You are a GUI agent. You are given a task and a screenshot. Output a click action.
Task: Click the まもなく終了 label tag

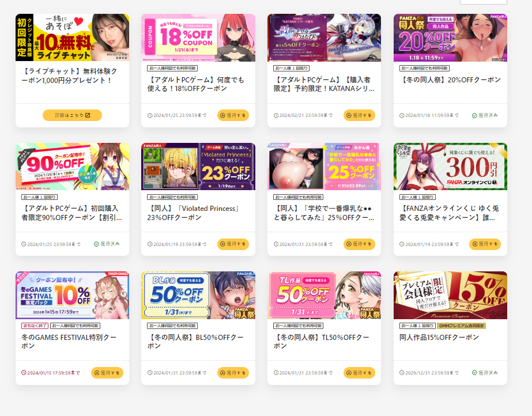tap(35, 326)
